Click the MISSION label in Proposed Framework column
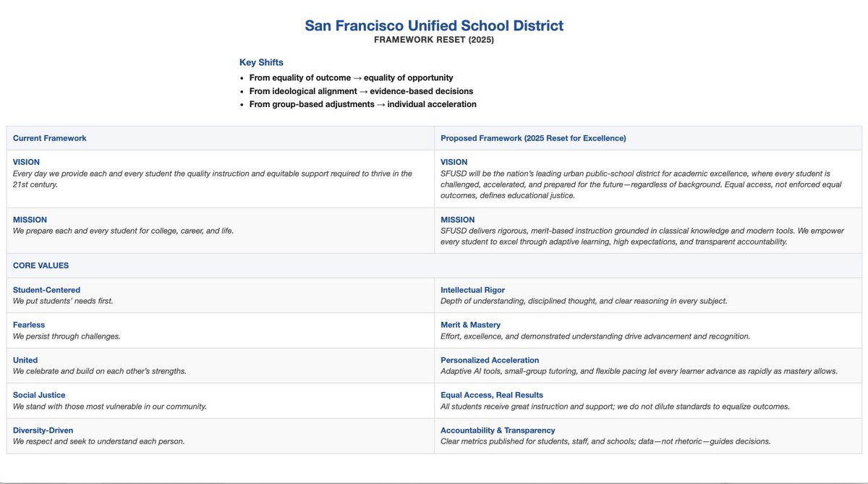 point(458,220)
